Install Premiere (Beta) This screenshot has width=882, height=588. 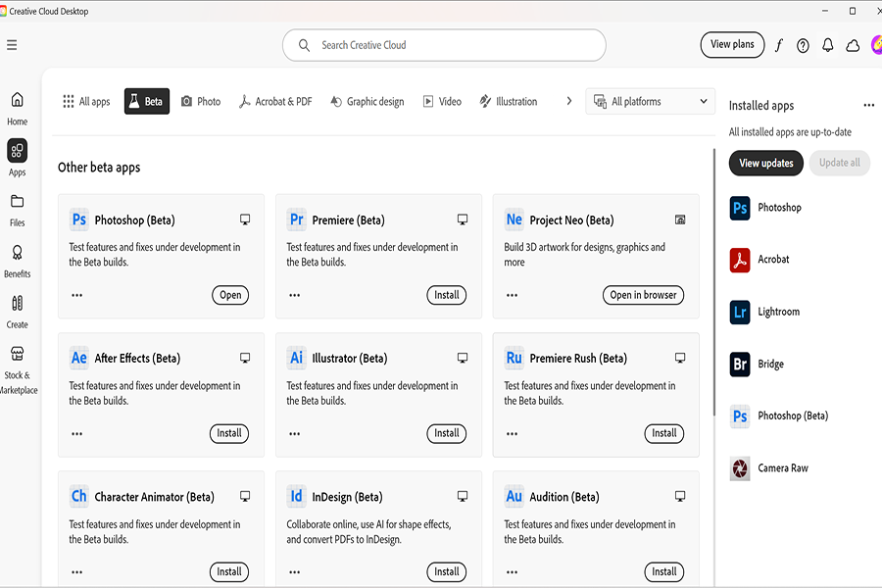pos(447,295)
